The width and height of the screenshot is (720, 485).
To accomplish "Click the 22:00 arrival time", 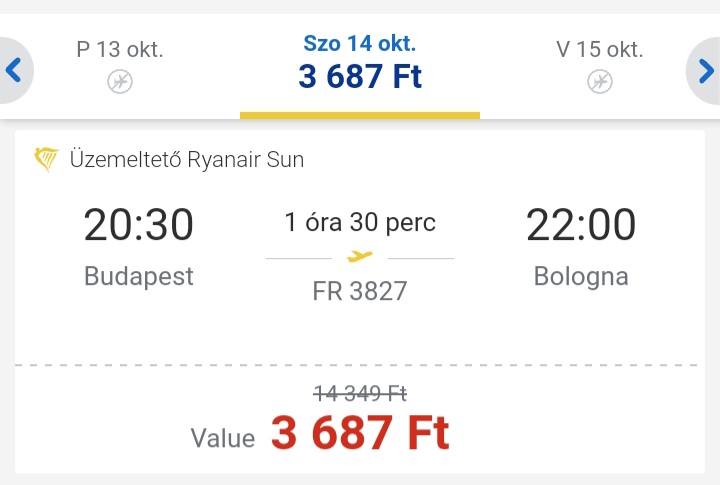I will pyautogui.click(x=581, y=224).
